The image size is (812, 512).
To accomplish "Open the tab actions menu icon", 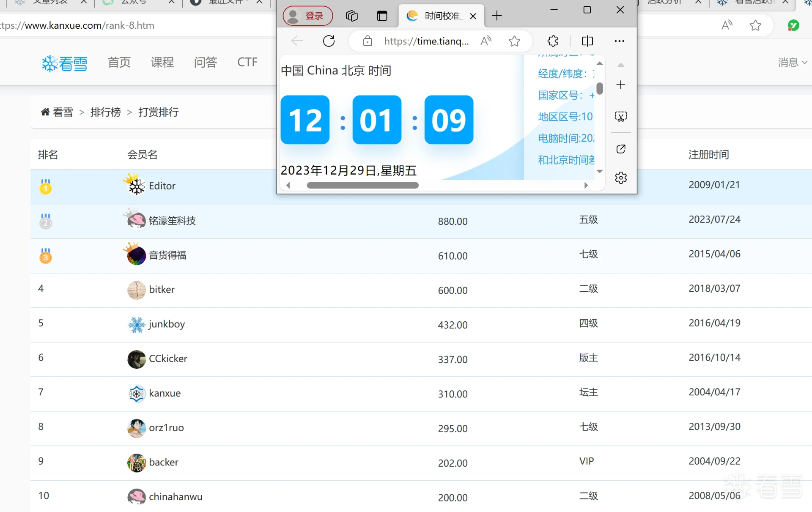I will click(x=382, y=16).
